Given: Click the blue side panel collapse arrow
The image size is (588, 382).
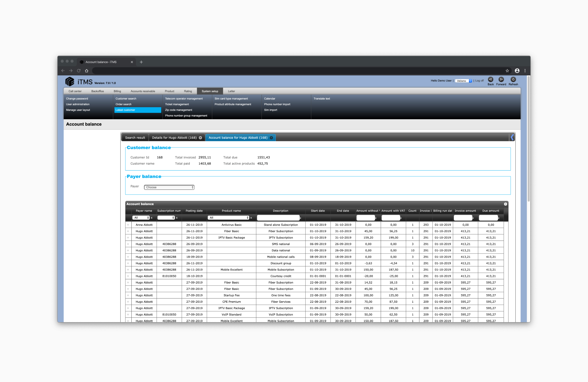Looking at the screenshot, I should (x=512, y=138).
